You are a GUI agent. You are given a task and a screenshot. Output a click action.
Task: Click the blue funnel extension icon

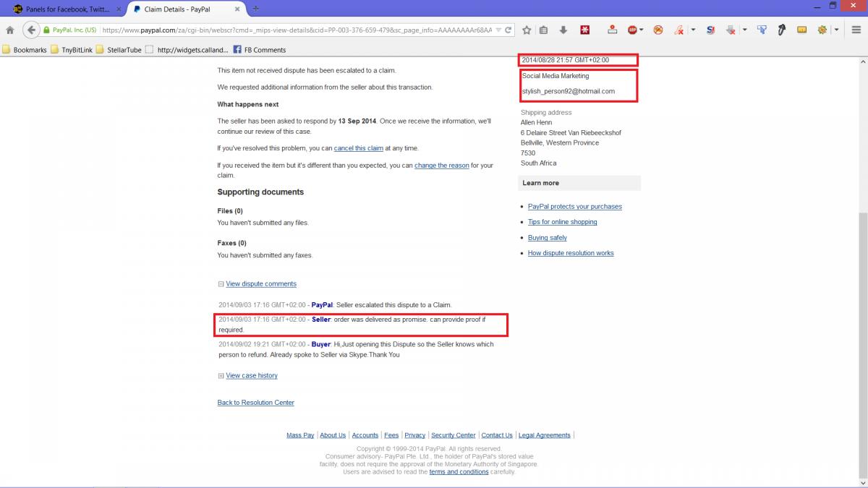[762, 30]
